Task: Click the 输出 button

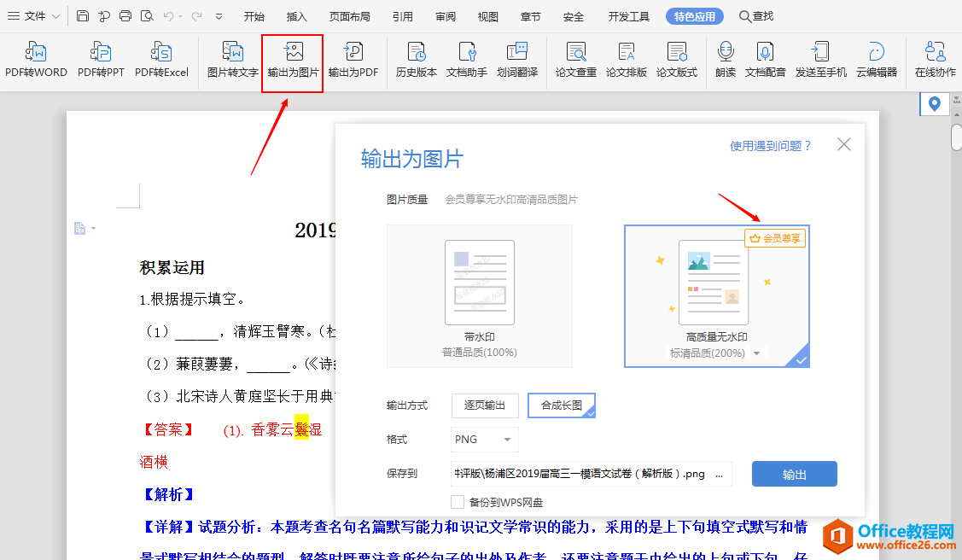Action: (x=795, y=474)
